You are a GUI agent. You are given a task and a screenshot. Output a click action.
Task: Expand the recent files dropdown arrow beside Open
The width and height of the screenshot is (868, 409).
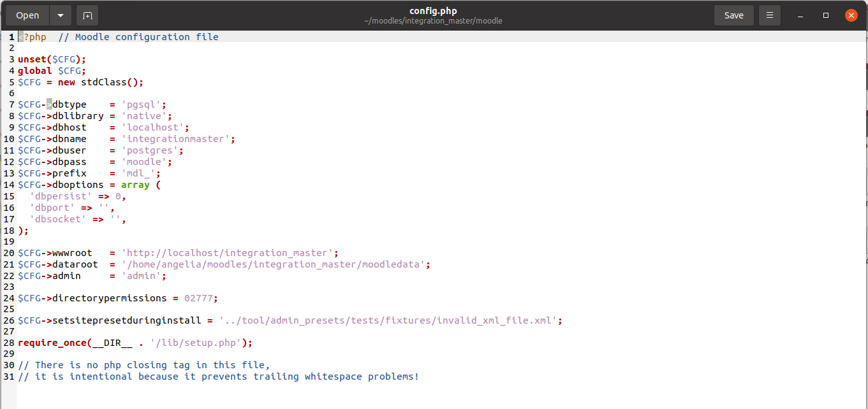[x=61, y=15]
